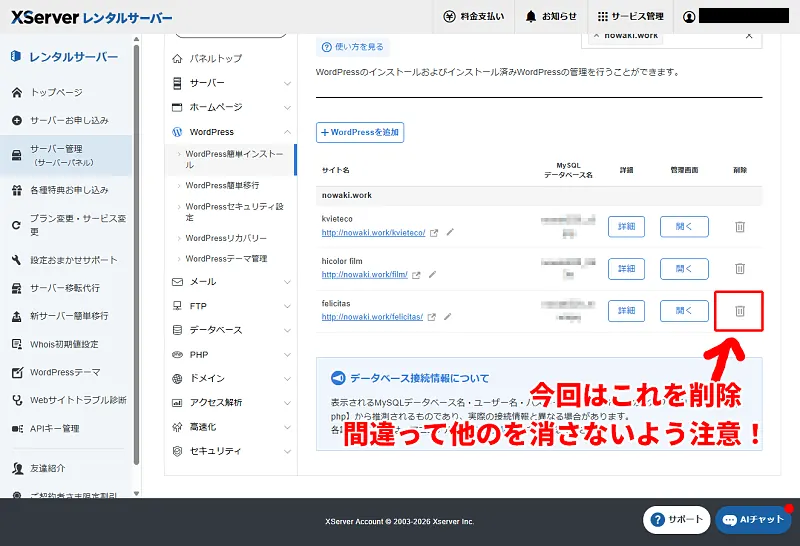Screen dimensions: 800x546
Task: Open 新サーバー簡単移行
Action: tap(60, 316)
